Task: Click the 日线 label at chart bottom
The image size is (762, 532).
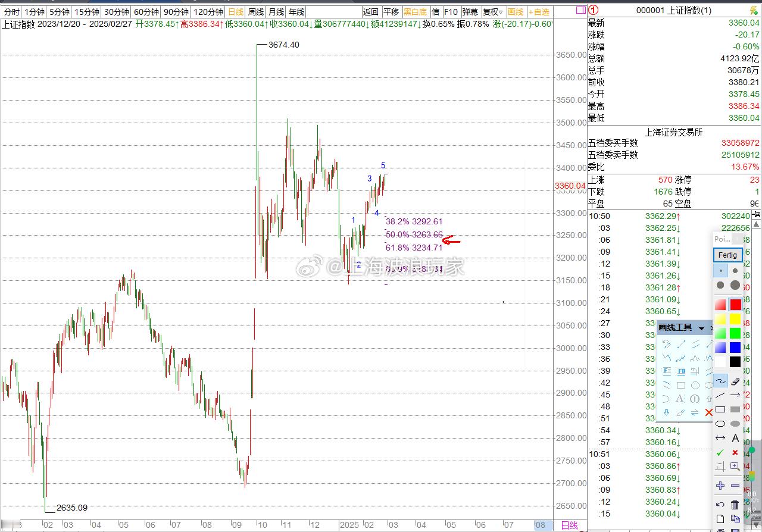Action: coord(569,525)
